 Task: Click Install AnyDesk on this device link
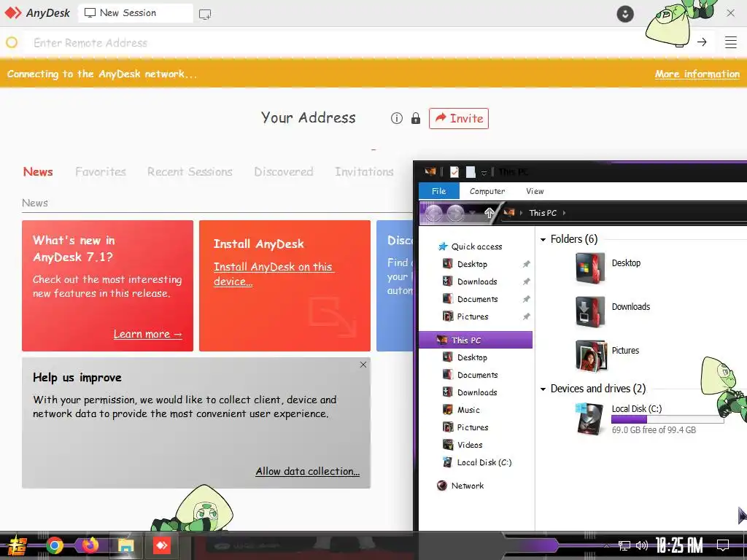point(274,274)
